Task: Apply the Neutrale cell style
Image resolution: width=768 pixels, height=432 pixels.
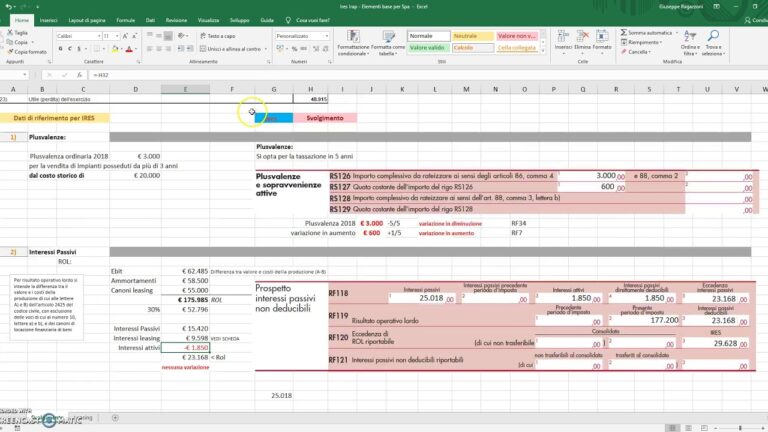Action: (472, 36)
